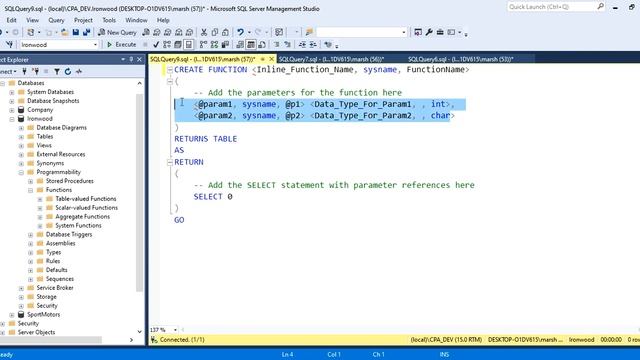
Task: Click the Open File folder icon
Action: click(64, 32)
